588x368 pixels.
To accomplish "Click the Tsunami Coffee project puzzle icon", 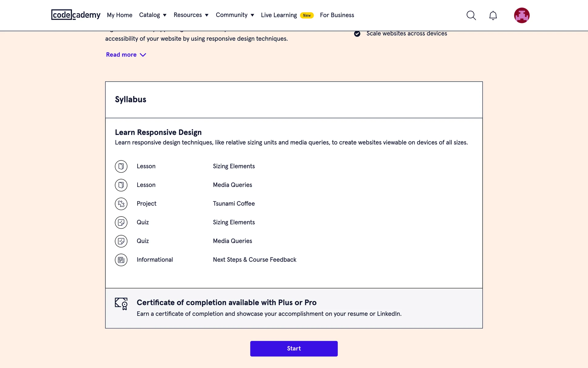I will [x=121, y=204].
